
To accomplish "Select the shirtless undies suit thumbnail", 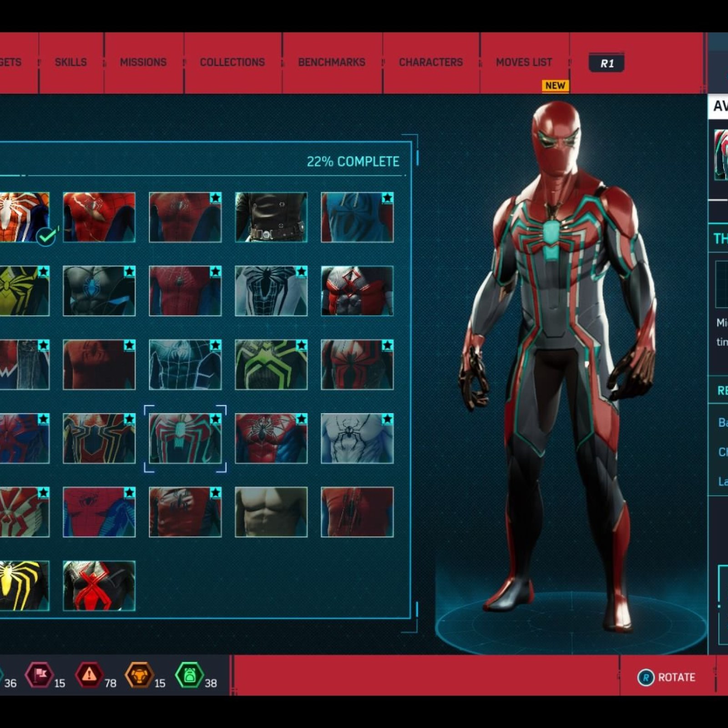I will click(x=271, y=512).
